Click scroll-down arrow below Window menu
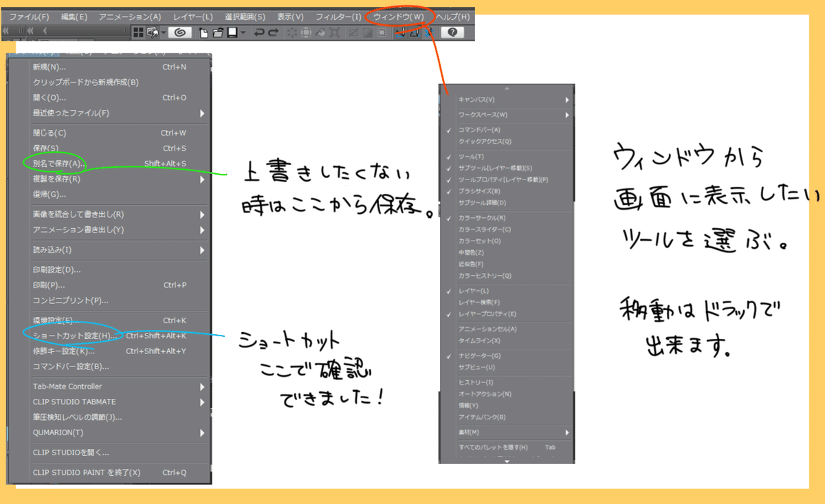Image resolution: width=825 pixels, height=504 pixels. 507,461
